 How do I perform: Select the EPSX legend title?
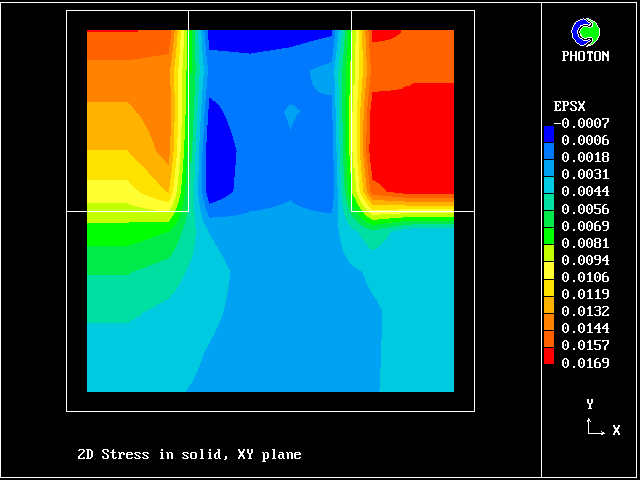click(x=570, y=106)
